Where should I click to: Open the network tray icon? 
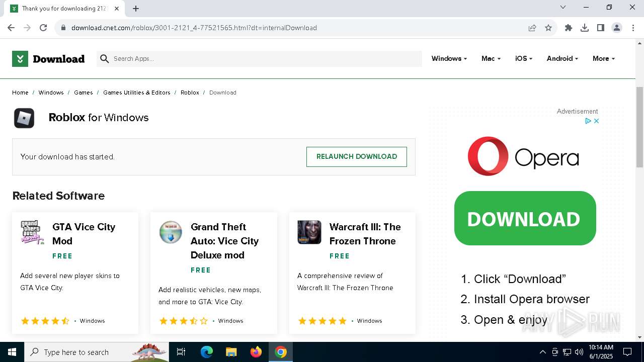[567, 352]
